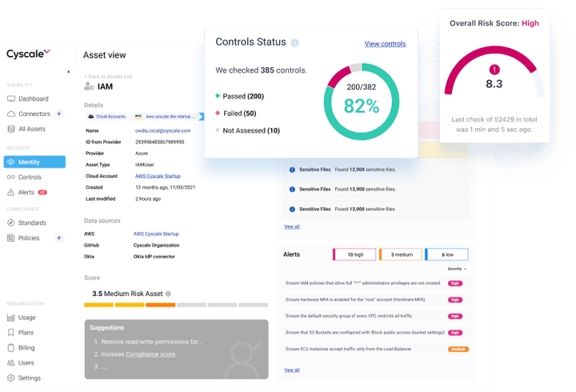The width and height of the screenshot is (576, 392).
Task: Open the Settings gear item
Action: [x=29, y=378]
